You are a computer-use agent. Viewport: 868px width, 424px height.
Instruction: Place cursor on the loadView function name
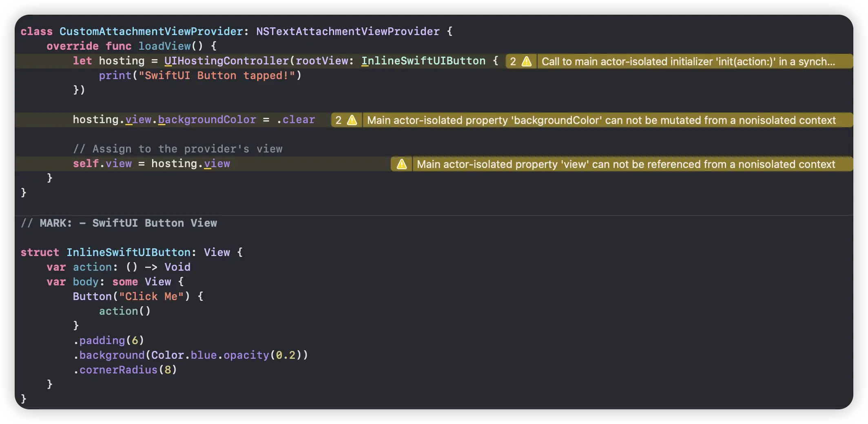(164, 46)
